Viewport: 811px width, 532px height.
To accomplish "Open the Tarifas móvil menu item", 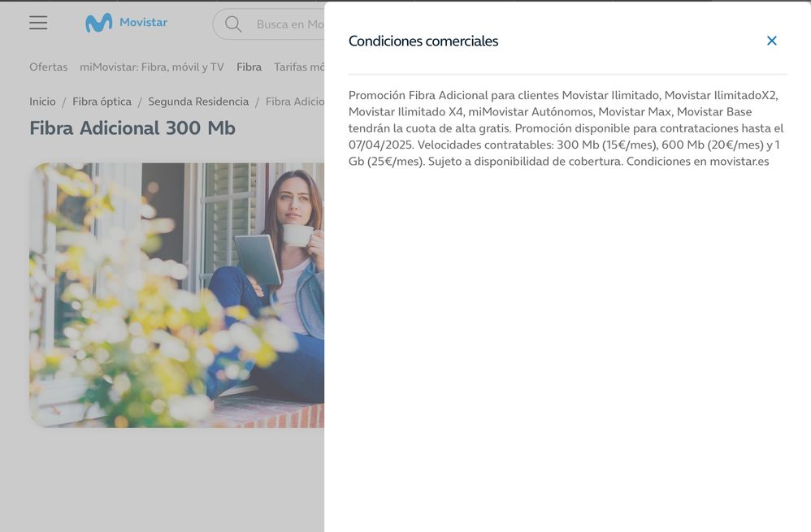I will [x=299, y=67].
